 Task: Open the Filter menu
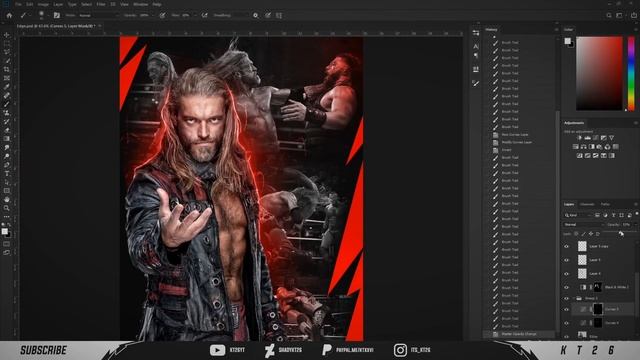101,4
